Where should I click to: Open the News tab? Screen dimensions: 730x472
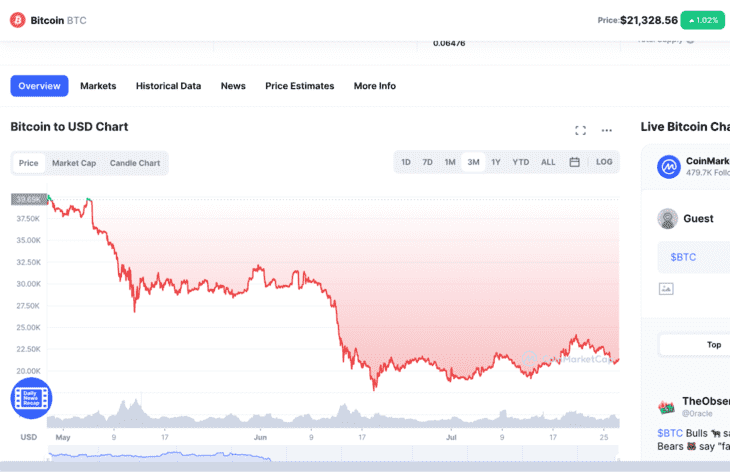point(233,86)
